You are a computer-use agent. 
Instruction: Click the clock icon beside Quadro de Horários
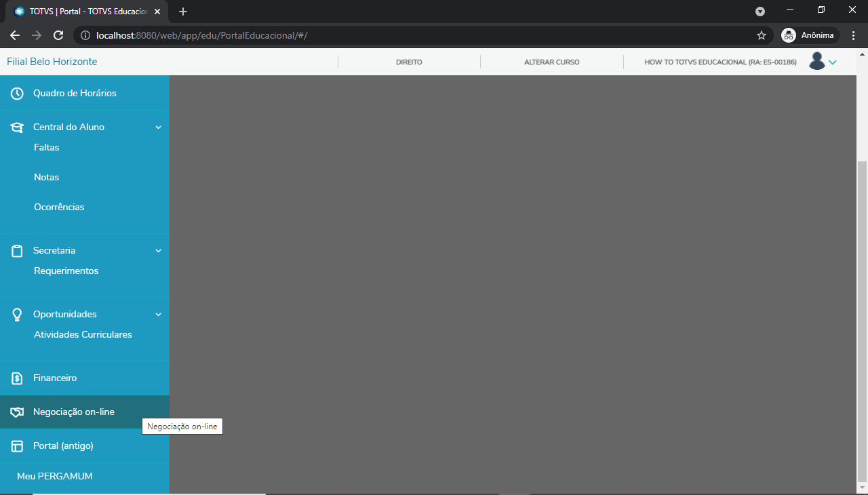[17, 94]
